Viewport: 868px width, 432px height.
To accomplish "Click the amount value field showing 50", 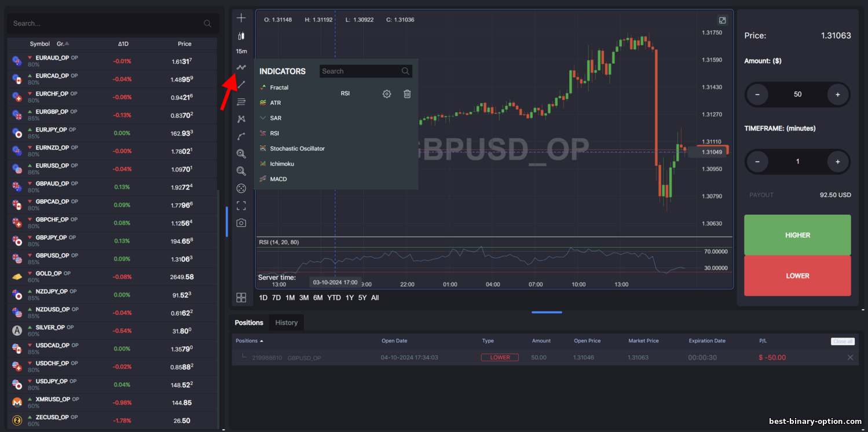I will [x=797, y=94].
